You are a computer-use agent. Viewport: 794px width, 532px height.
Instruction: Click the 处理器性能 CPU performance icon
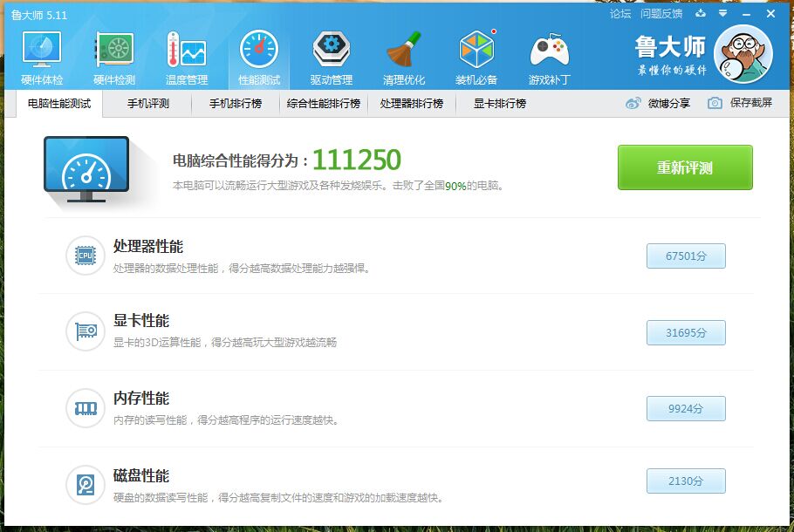point(85,256)
